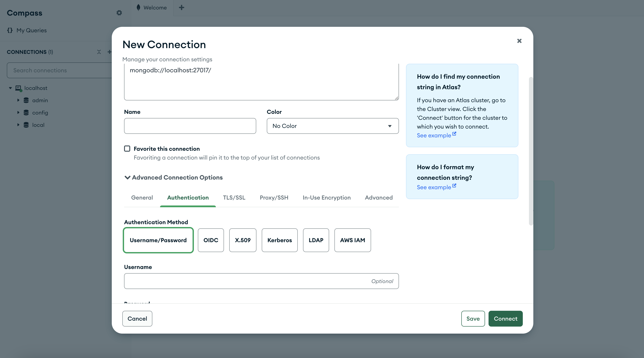The width and height of the screenshot is (644, 358).
Task: Select the admin database label
Action: pos(40,100)
